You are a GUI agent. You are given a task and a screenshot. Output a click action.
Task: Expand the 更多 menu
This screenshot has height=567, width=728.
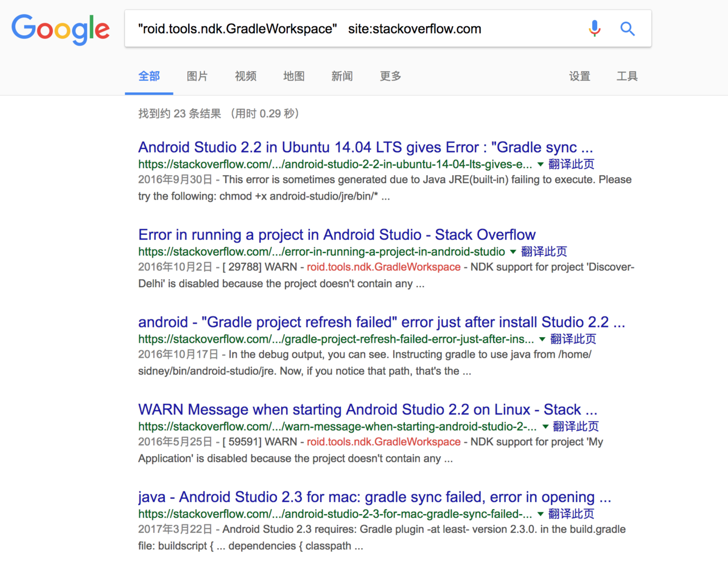(x=391, y=76)
